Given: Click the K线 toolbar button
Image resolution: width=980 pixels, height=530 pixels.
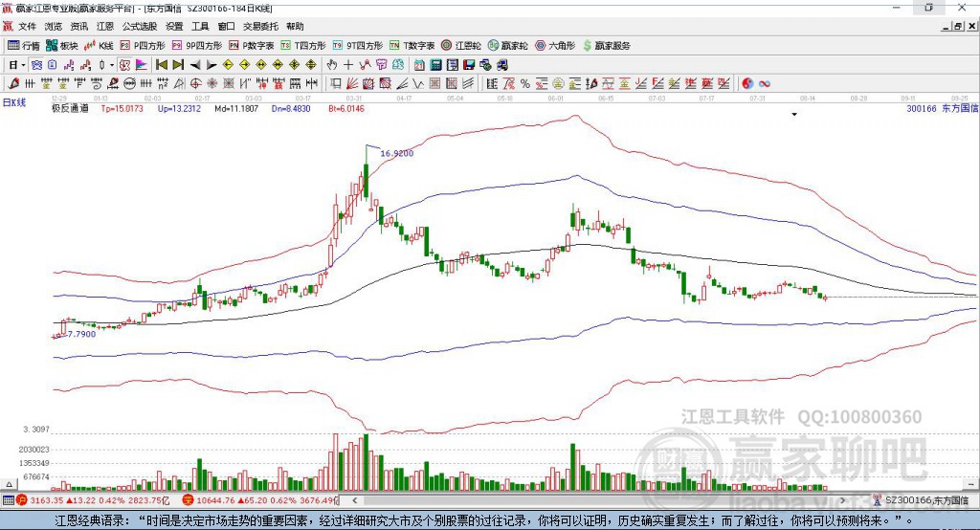Looking at the screenshot, I should (100, 46).
